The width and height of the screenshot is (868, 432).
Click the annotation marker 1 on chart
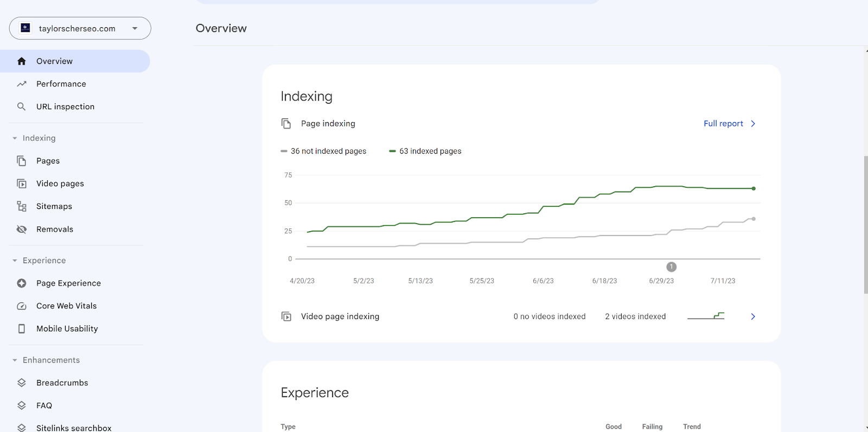(x=672, y=267)
